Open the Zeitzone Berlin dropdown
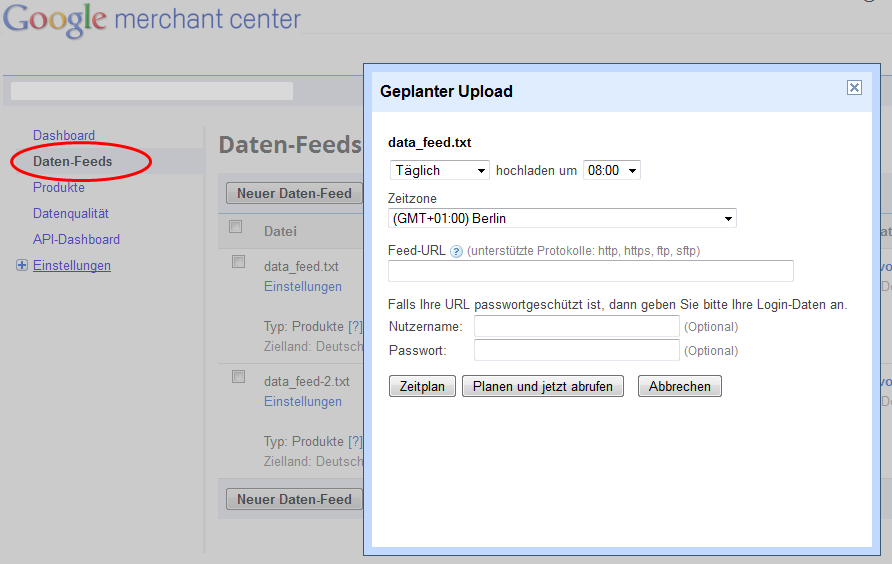Screen dimensions: 892x564 [x=562, y=219]
